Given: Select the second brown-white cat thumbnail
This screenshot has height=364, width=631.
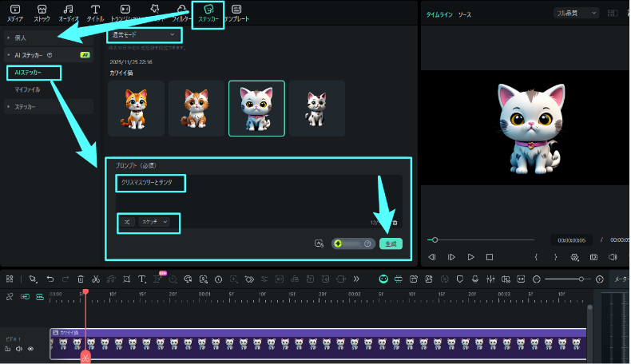Looking at the screenshot, I should (x=196, y=109).
